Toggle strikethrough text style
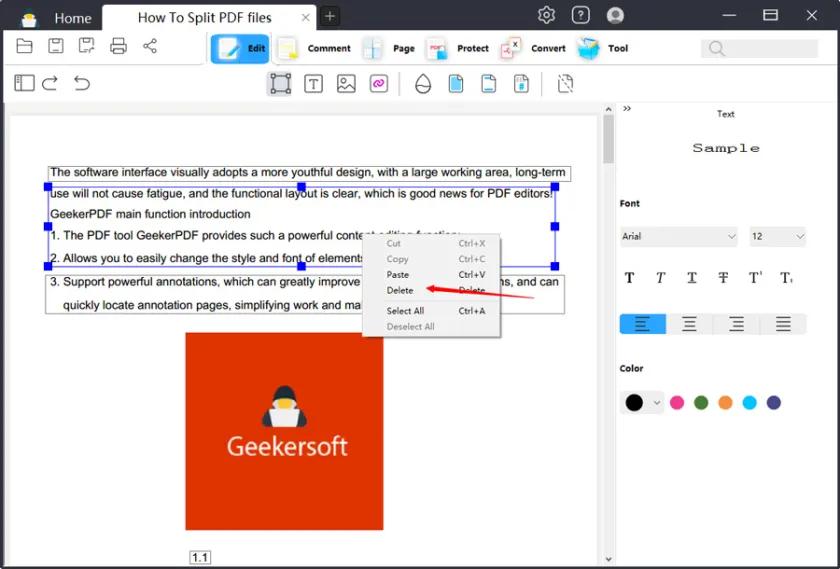This screenshot has width=840, height=569. (x=723, y=278)
